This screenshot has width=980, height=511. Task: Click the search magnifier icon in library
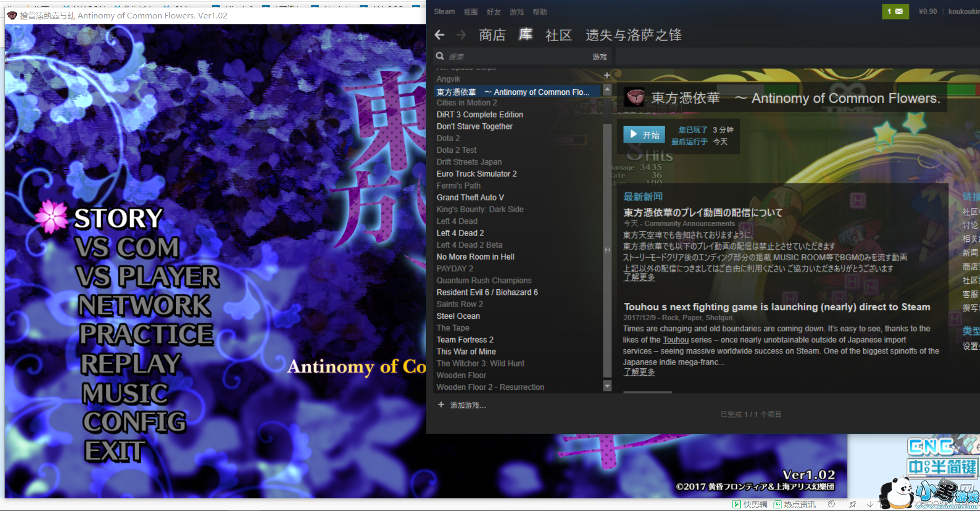click(x=440, y=56)
